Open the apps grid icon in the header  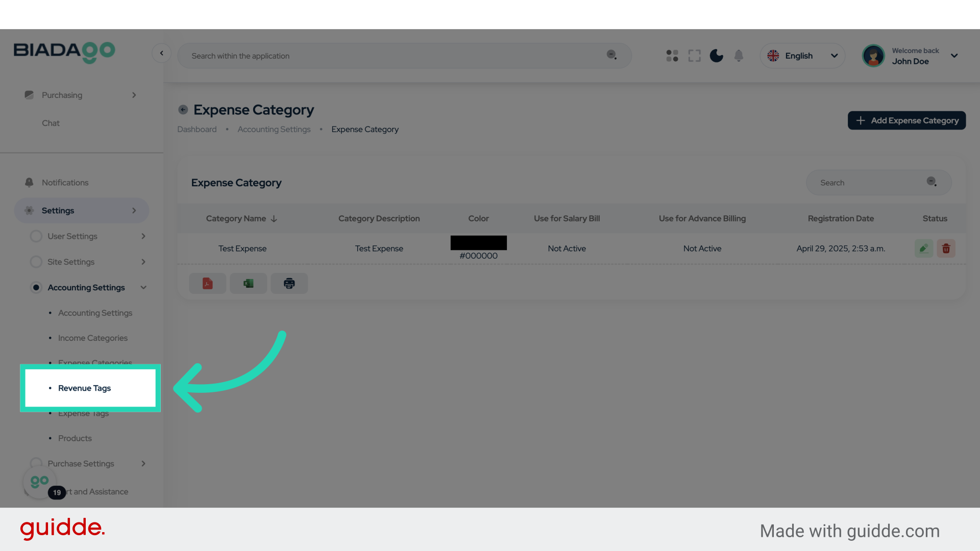[x=672, y=56]
